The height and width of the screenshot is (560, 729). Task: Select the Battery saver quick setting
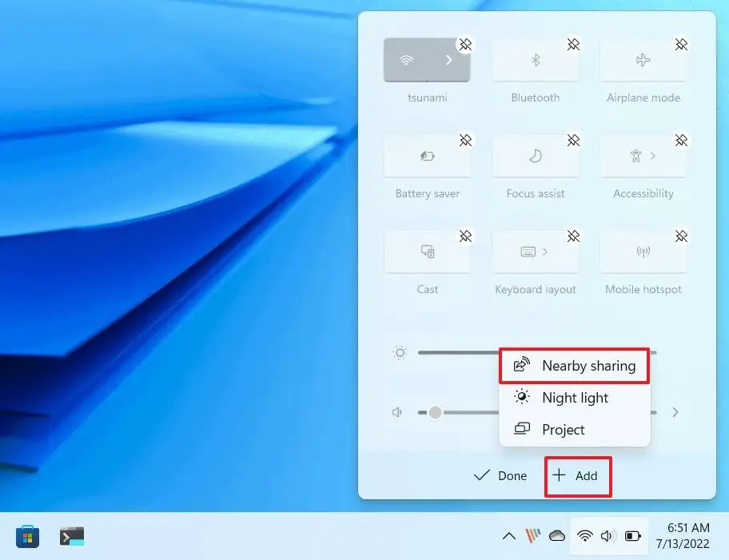(428, 155)
